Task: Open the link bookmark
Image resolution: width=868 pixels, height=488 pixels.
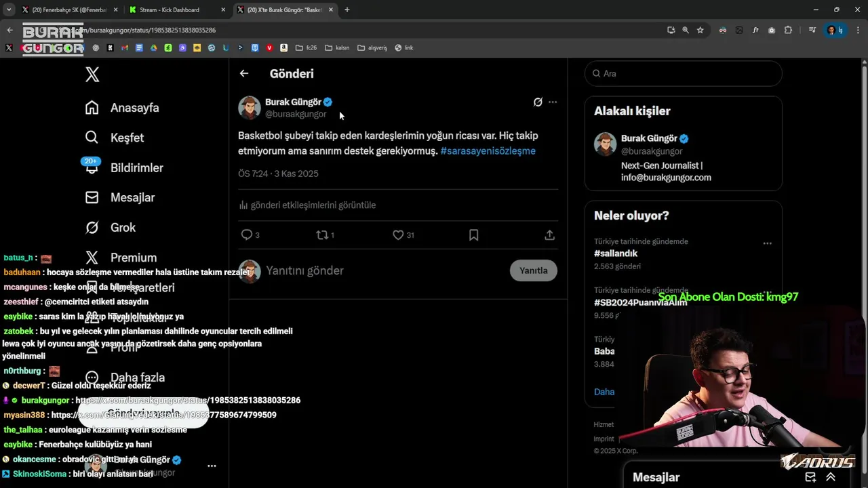Action: click(403, 47)
